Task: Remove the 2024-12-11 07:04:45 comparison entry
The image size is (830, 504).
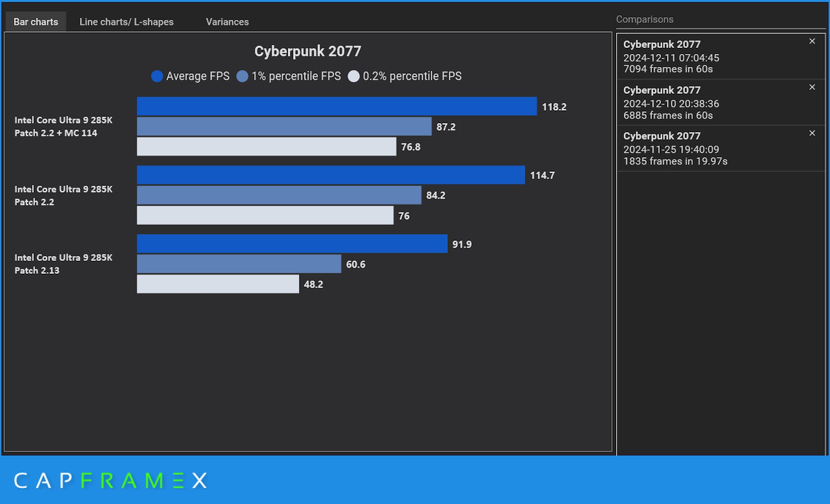Action: (x=812, y=41)
